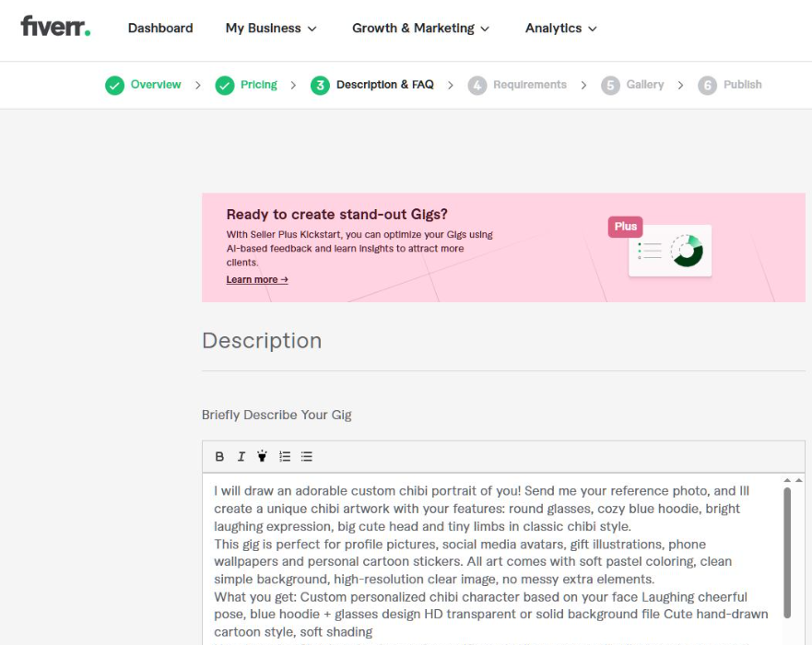
Task: Select the Description & FAQ step
Action: [x=371, y=85]
